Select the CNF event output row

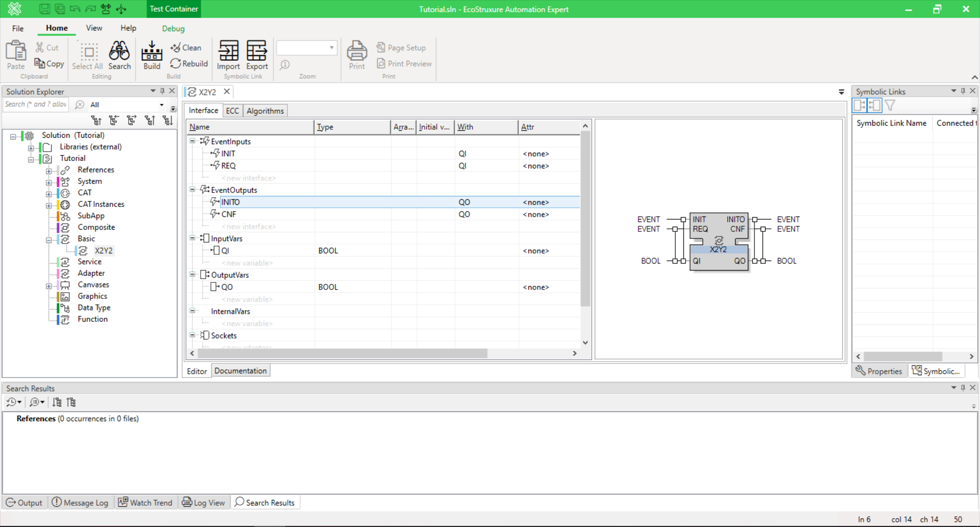tap(384, 214)
